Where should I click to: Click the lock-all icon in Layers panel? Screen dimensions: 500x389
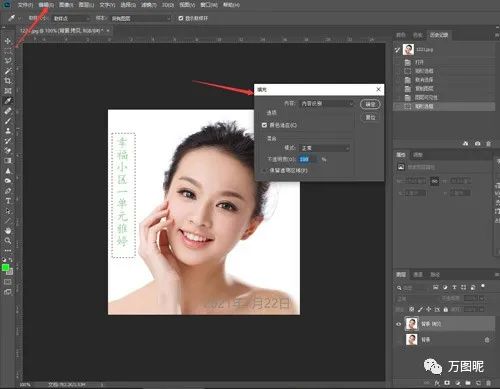point(446,310)
